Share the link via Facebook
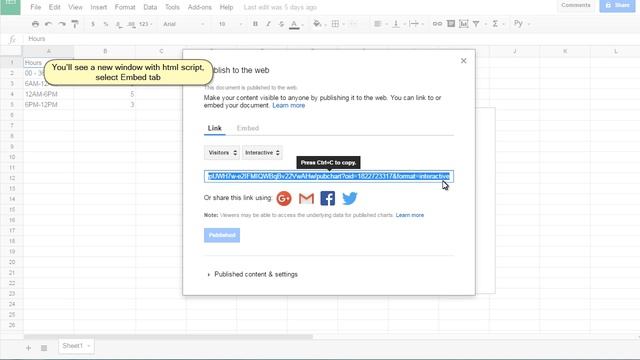 (x=327, y=198)
